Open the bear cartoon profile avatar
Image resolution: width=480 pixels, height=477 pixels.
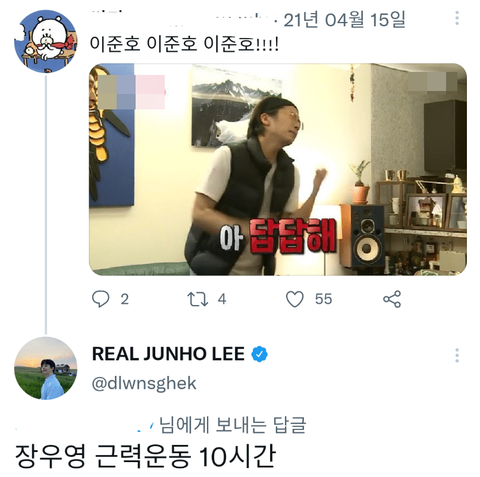pos(45,41)
